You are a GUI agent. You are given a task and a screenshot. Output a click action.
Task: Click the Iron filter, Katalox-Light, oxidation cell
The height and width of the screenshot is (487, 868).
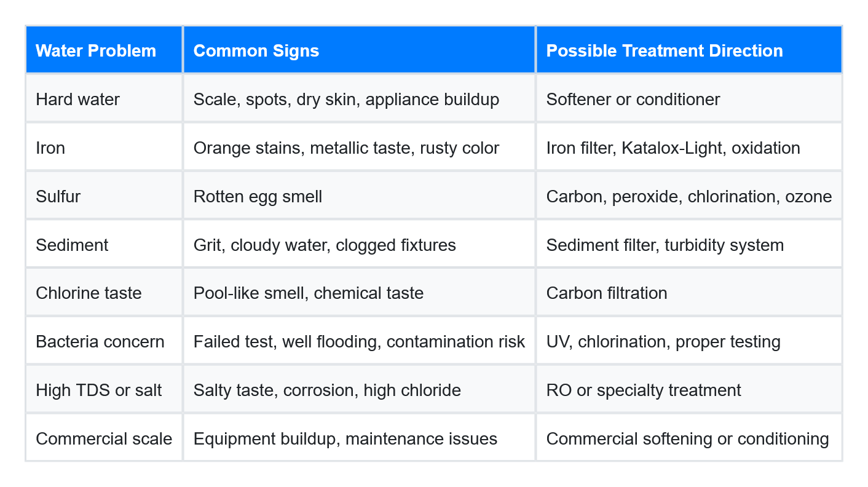(x=689, y=147)
